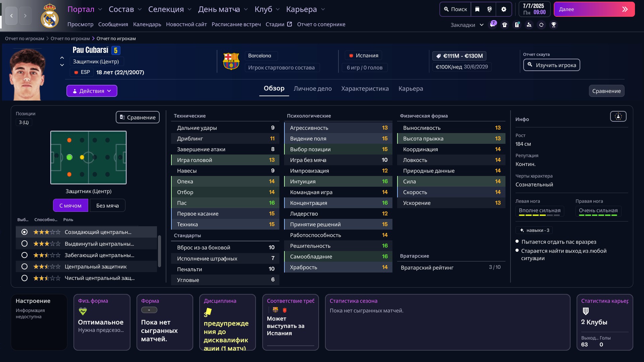Screen dimensions: 644x362
Task: Select the Выдвинутый центральный role radio button
Action: point(24,244)
